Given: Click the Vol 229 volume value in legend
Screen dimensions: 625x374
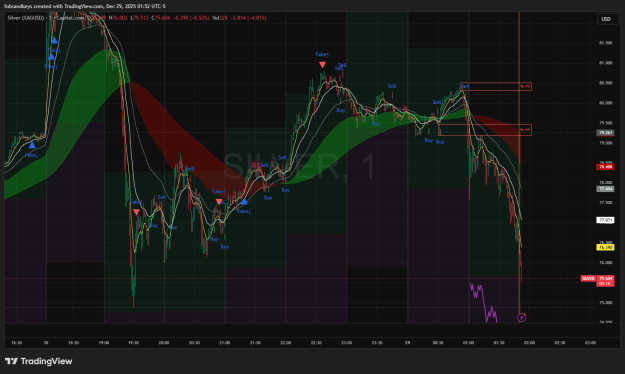Looking at the screenshot, I should pos(220,18).
